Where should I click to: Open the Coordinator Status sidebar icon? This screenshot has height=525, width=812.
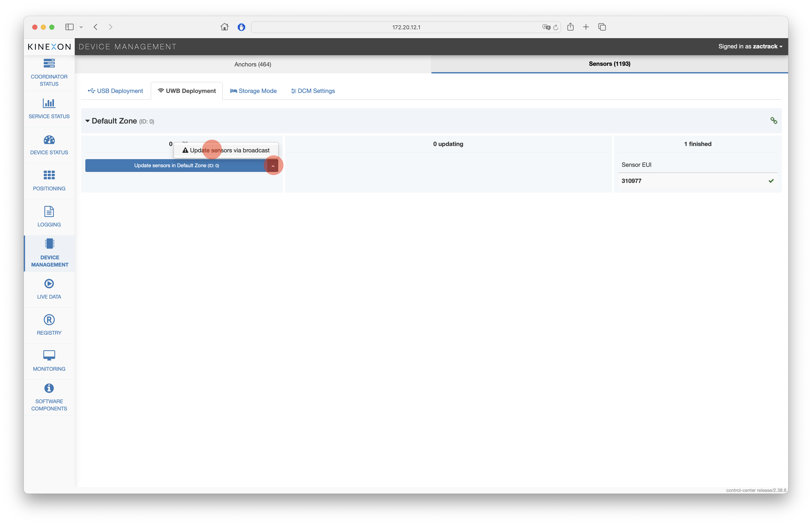coord(49,64)
